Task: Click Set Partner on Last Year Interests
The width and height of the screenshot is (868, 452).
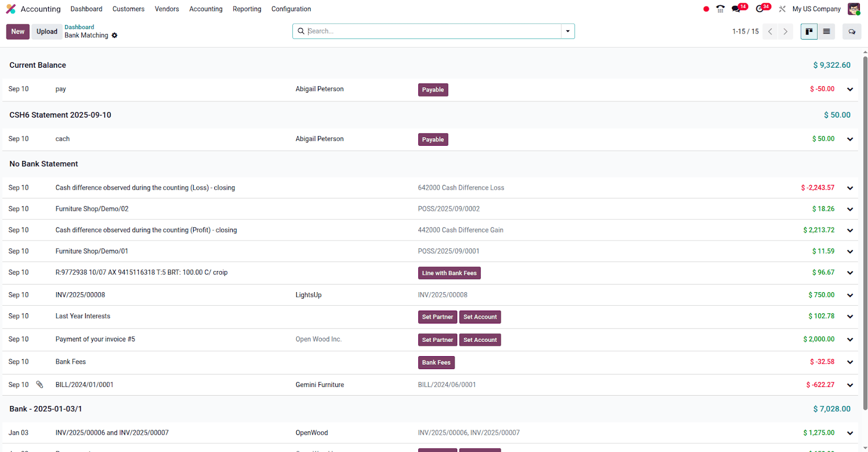Action: 437,317
